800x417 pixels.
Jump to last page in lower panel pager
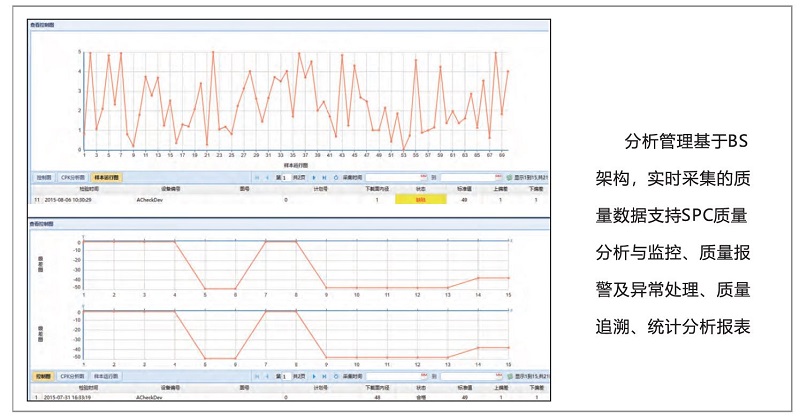(324, 376)
